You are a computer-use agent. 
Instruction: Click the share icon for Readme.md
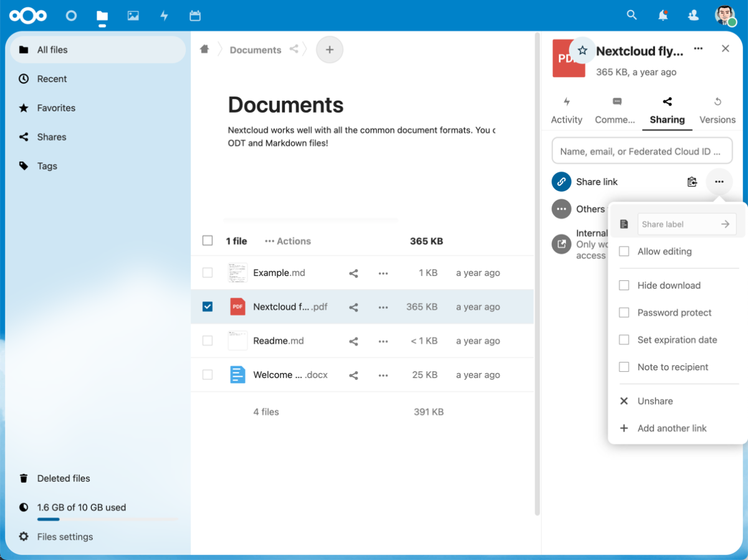(x=353, y=341)
